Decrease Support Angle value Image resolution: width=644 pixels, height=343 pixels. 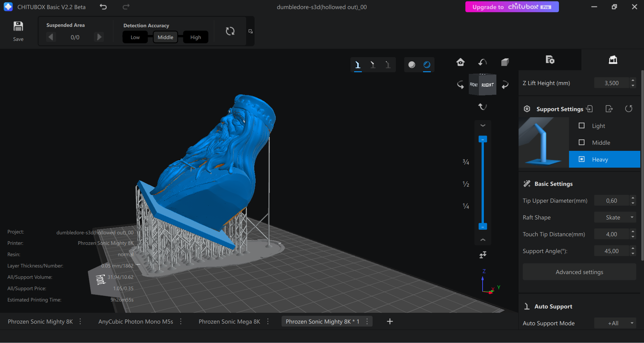click(633, 254)
